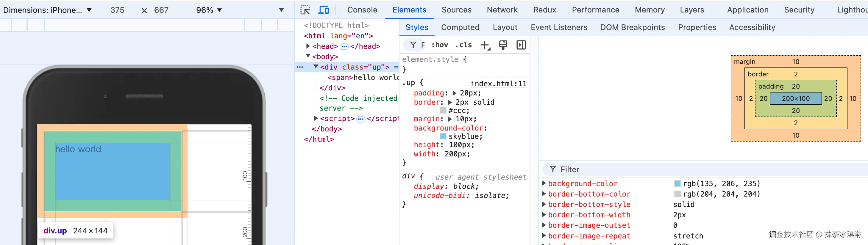Activate the inspect element picker icon
Viewport: 868px width, 245px height.
tap(305, 10)
